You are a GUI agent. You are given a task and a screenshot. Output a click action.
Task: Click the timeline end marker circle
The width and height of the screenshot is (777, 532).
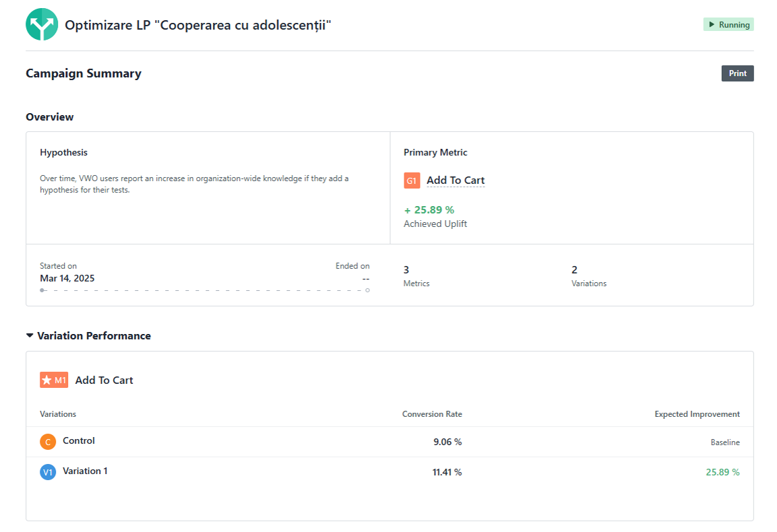[x=367, y=290]
